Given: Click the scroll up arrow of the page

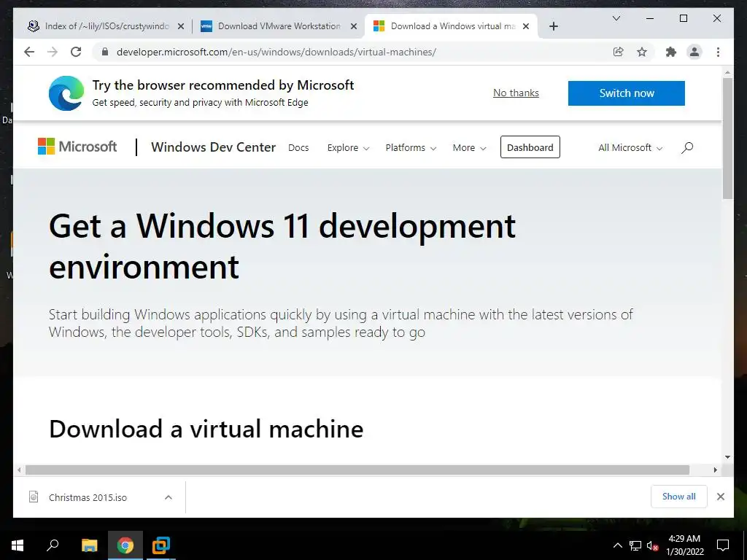Looking at the screenshot, I should [727, 72].
